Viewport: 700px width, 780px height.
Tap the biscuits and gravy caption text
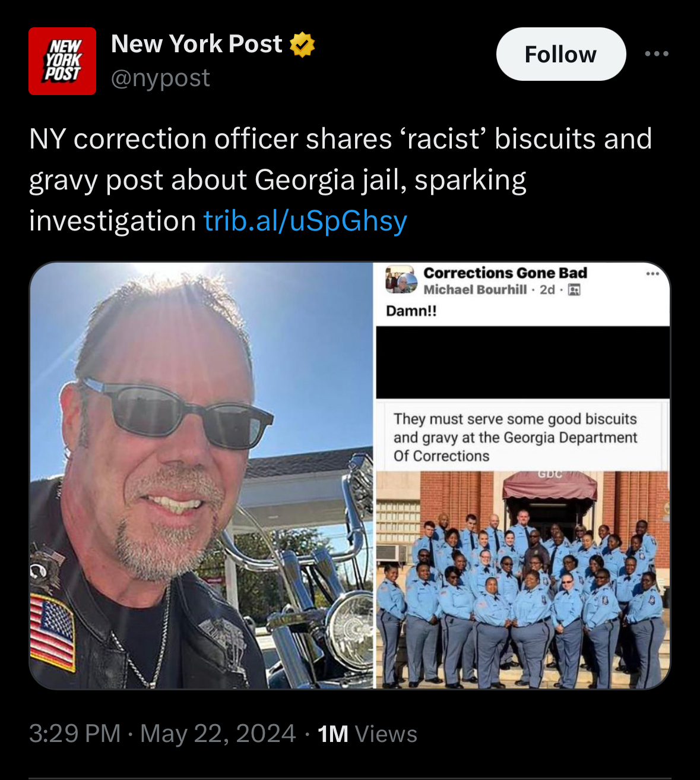(x=515, y=437)
